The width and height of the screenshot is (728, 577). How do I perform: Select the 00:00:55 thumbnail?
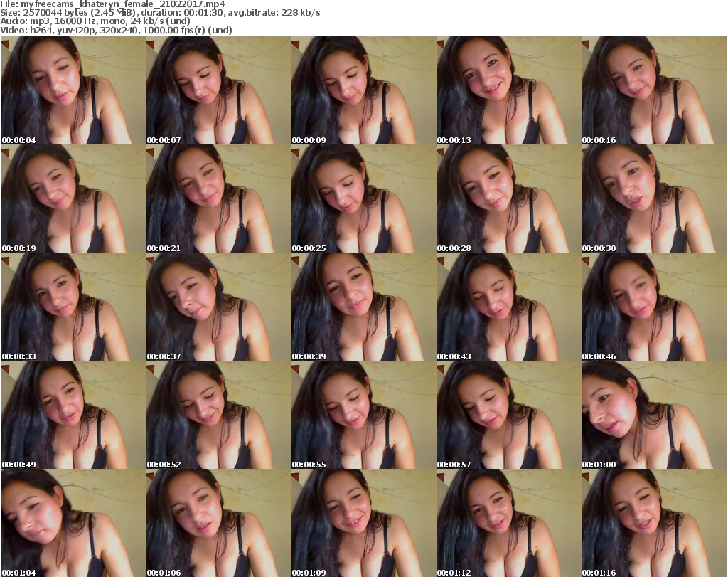point(363,415)
